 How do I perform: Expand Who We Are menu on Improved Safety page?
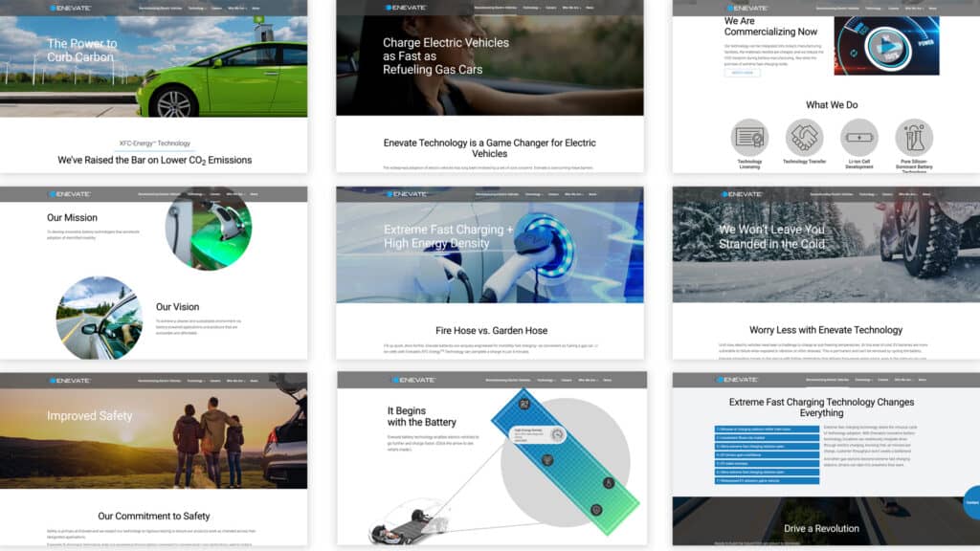(x=235, y=380)
